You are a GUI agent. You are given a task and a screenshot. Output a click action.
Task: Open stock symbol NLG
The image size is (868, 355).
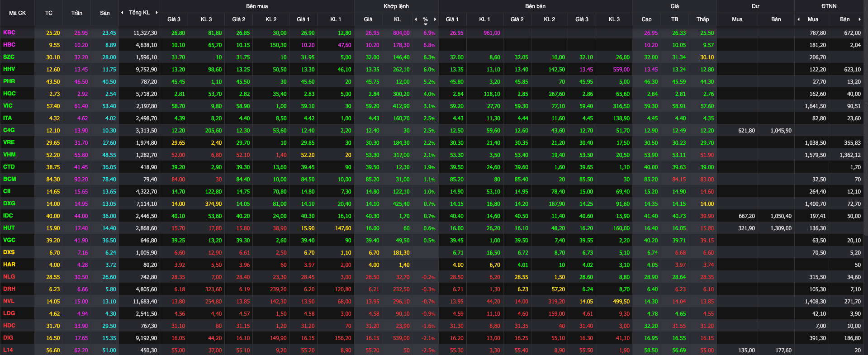pos(9,277)
